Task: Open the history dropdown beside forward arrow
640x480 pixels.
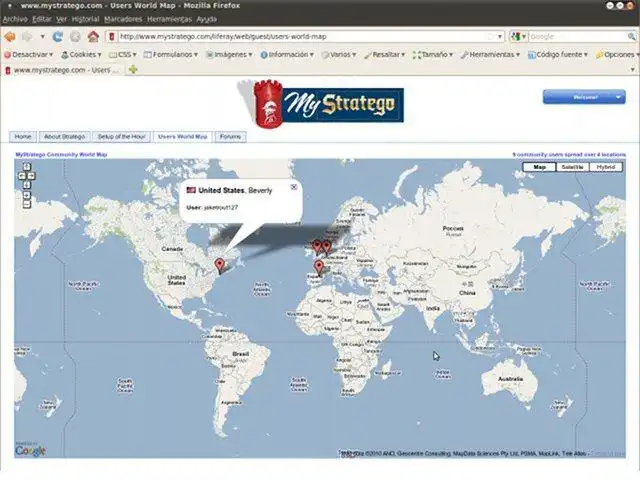Action: click(x=42, y=37)
